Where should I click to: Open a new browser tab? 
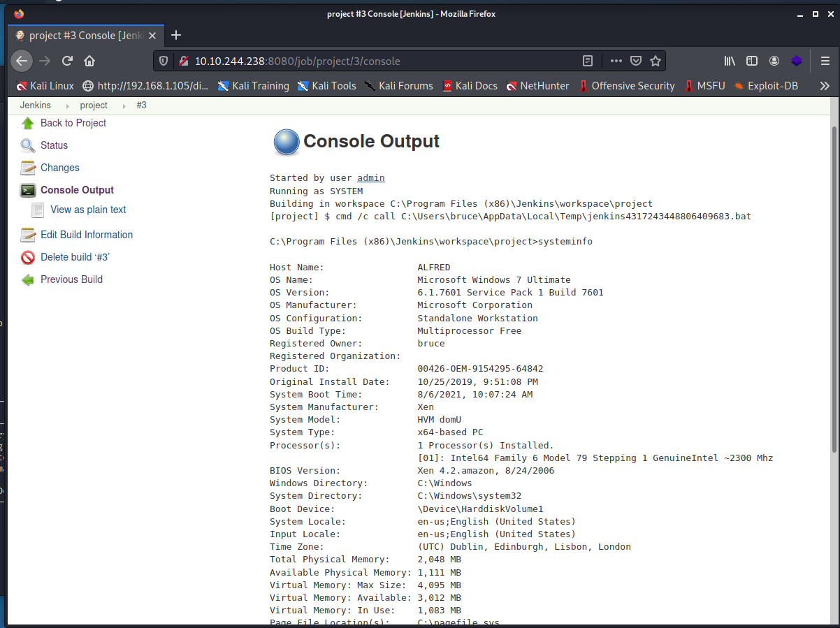(176, 35)
